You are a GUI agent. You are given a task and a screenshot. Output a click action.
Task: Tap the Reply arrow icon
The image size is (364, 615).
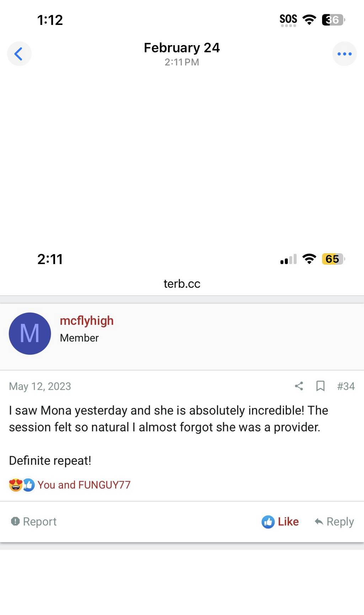[x=319, y=522]
